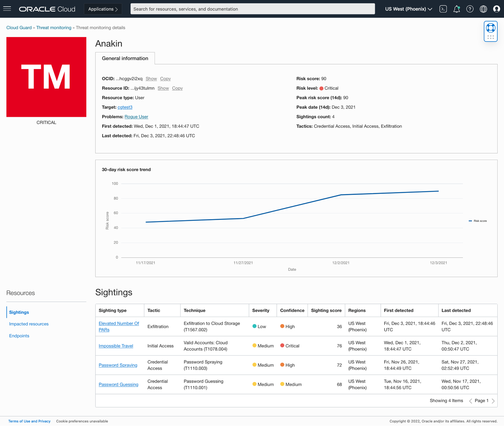The height and width of the screenshot is (426, 504).
Task: Click the 12/2/2021 date axis label
Action: click(x=341, y=263)
